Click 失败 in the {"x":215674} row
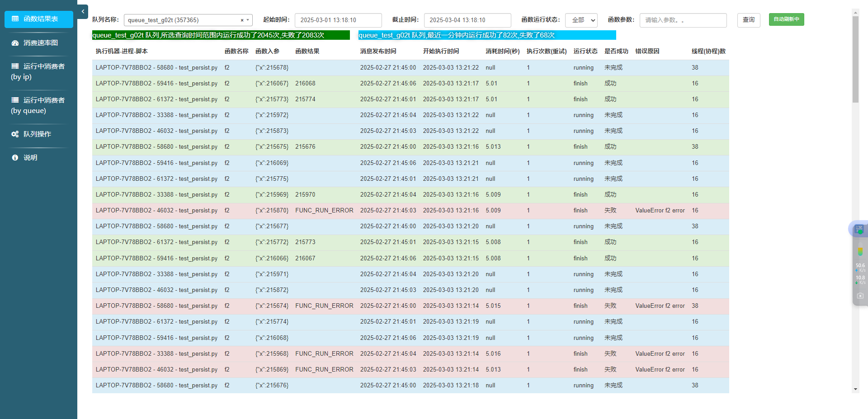This screenshot has height=419, width=868. tap(610, 306)
